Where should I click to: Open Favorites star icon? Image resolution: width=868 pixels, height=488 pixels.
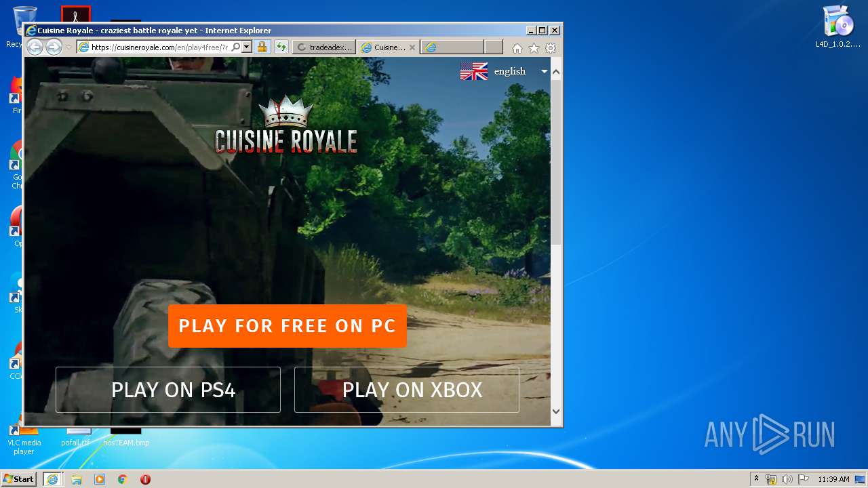(x=534, y=48)
